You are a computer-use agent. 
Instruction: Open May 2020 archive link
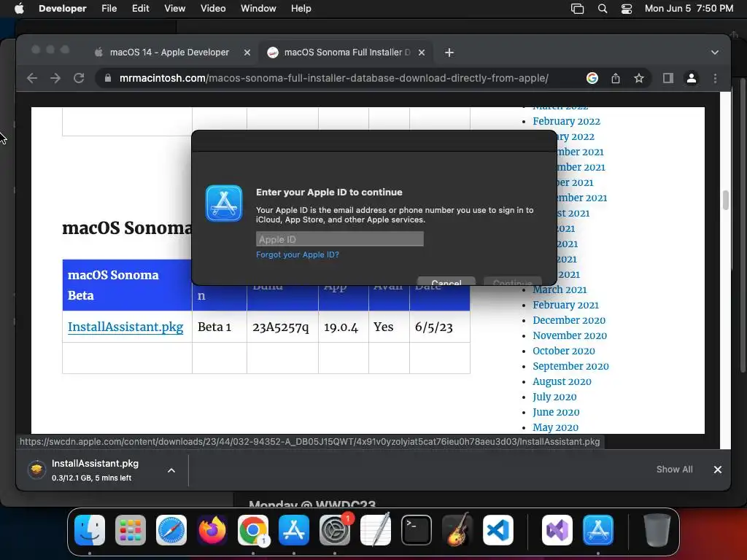tap(555, 427)
